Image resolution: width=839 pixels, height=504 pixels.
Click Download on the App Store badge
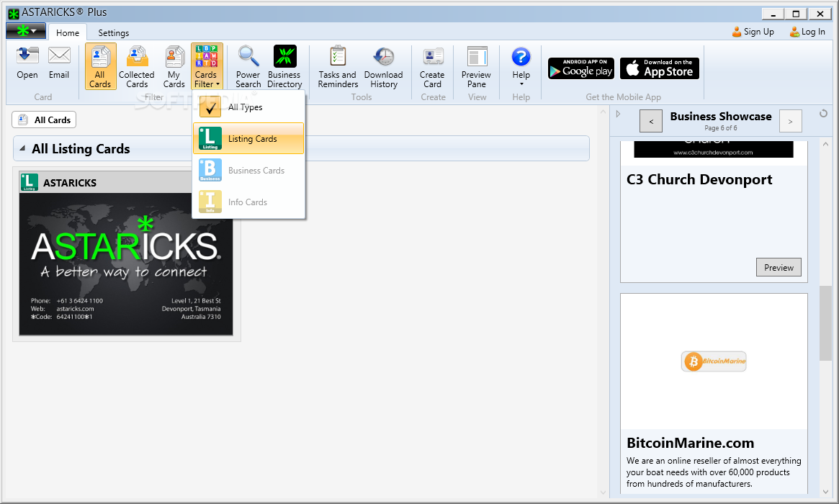659,68
